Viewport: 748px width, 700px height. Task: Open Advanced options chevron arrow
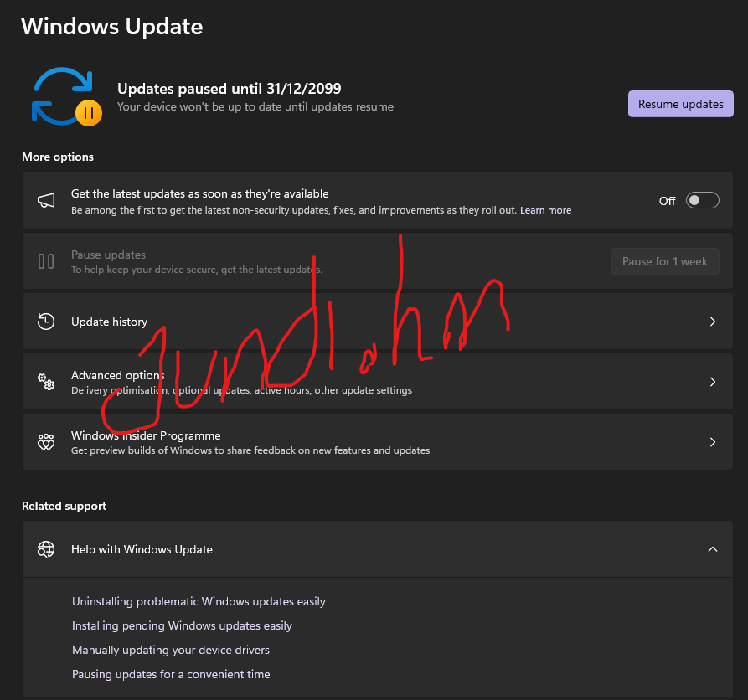pyautogui.click(x=712, y=382)
